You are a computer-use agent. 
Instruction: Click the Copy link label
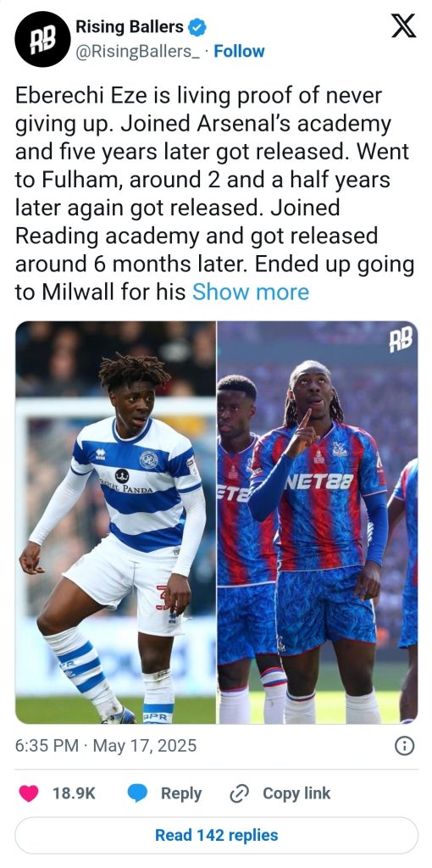[x=296, y=793]
